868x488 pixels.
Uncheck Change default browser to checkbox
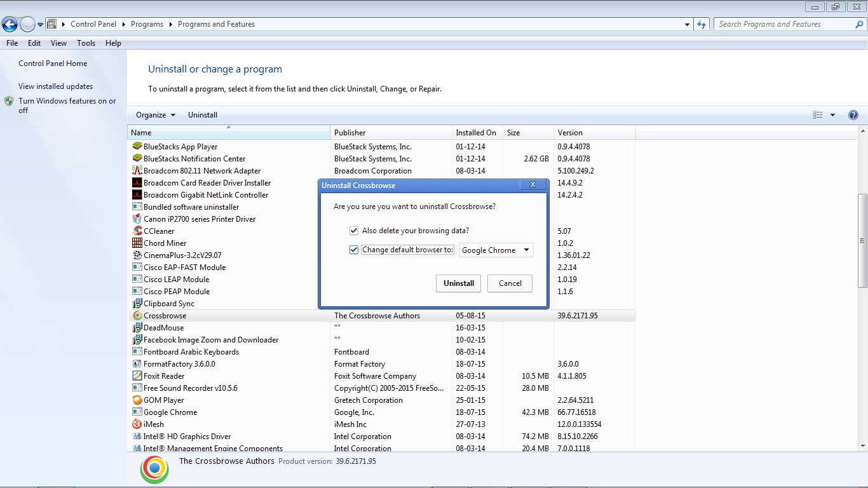tap(354, 250)
